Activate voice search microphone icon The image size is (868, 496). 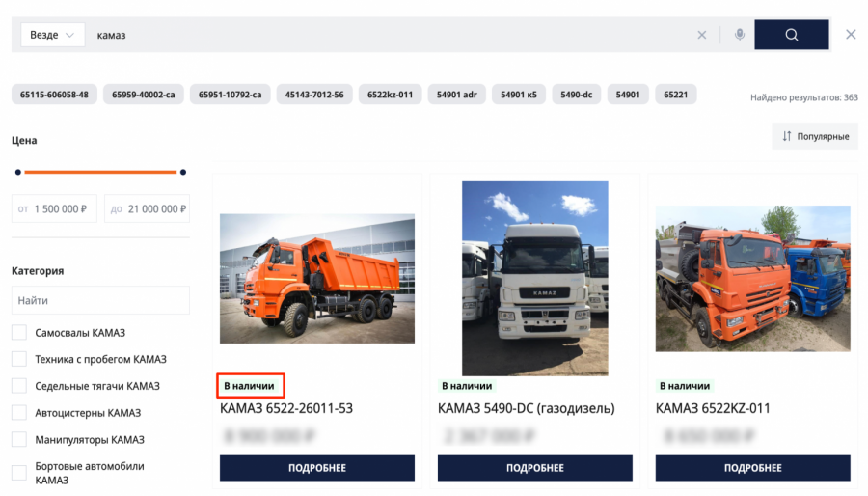click(739, 35)
